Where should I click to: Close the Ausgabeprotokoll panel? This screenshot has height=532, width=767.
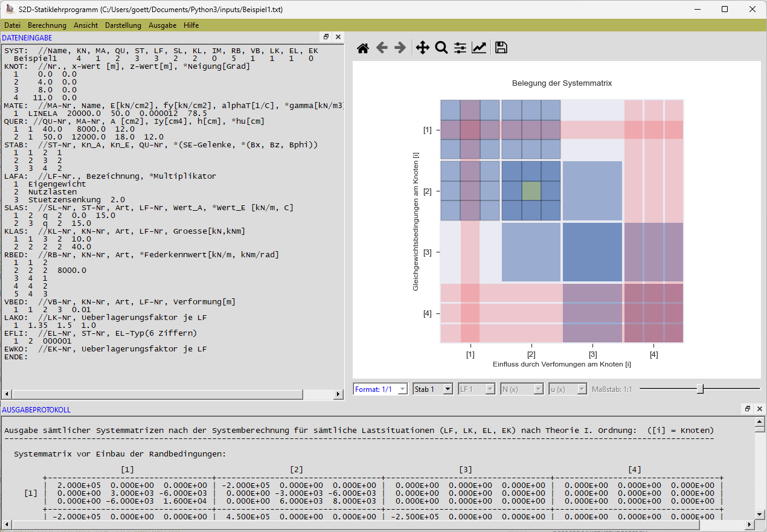click(760, 409)
